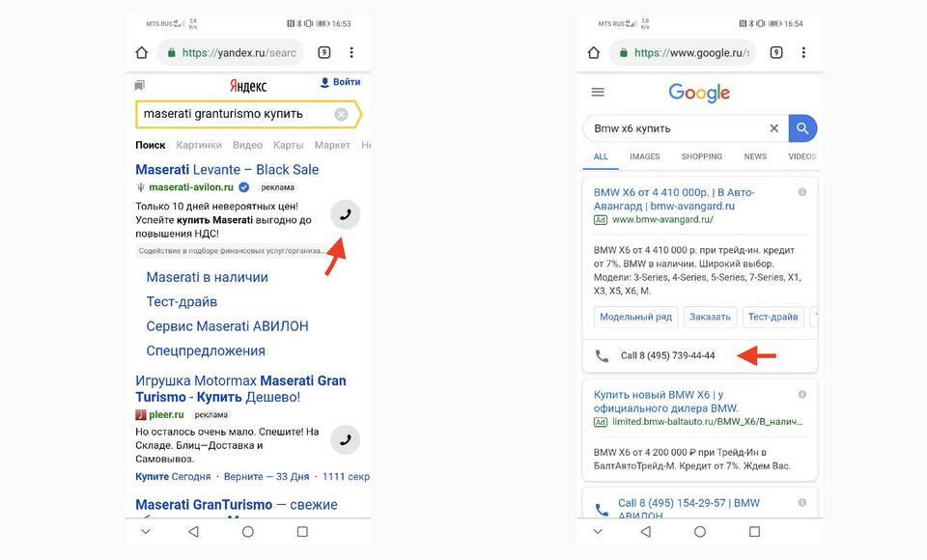The image size is (927, 560).
Task: Tap home icon in the Yandex browser window
Action: [x=141, y=53]
